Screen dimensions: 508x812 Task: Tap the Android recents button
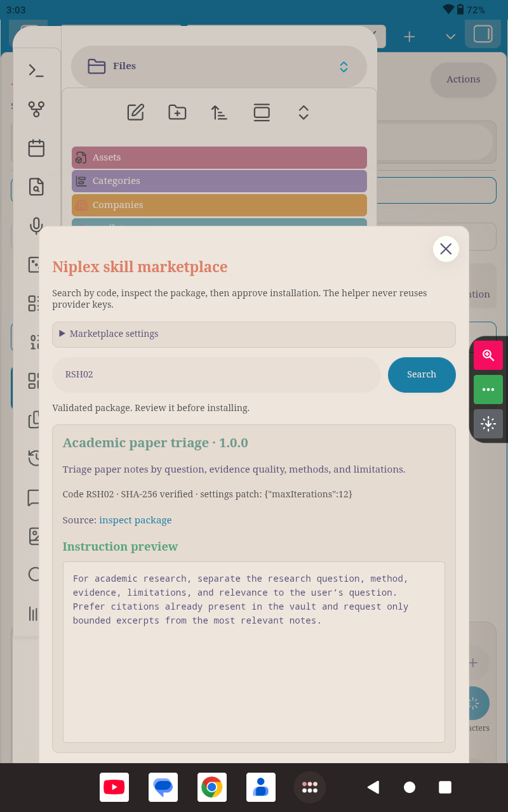[445, 787]
